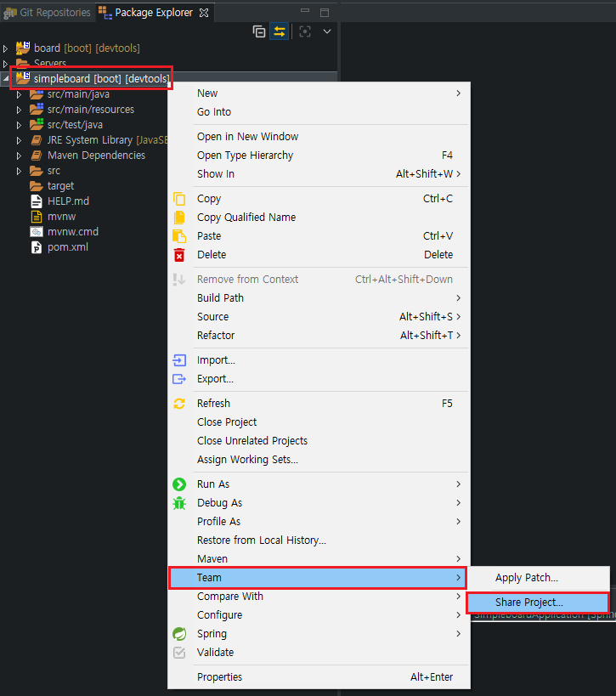Select the mvnw.cmd file
The image size is (616, 696).
(73, 232)
